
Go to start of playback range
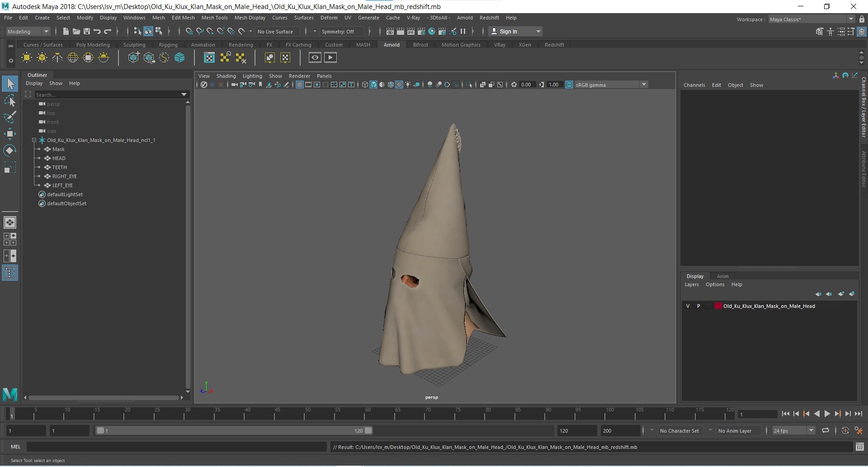click(x=785, y=414)
